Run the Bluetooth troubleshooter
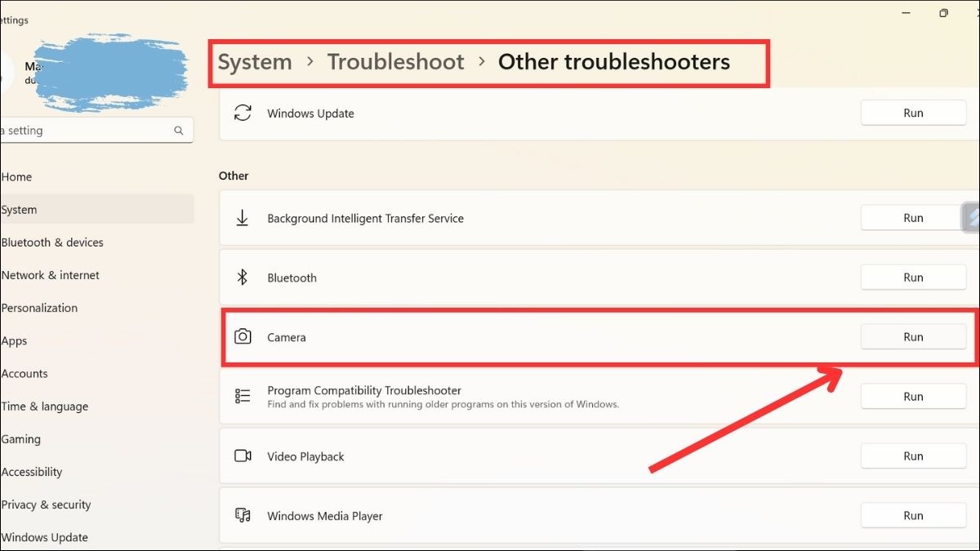This screenshot has height=551, width=980. tap(913, 278)
